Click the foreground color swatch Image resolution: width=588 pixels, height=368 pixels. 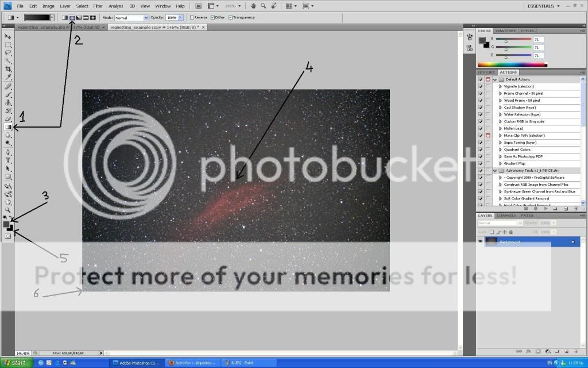click(x=6, y=224)
